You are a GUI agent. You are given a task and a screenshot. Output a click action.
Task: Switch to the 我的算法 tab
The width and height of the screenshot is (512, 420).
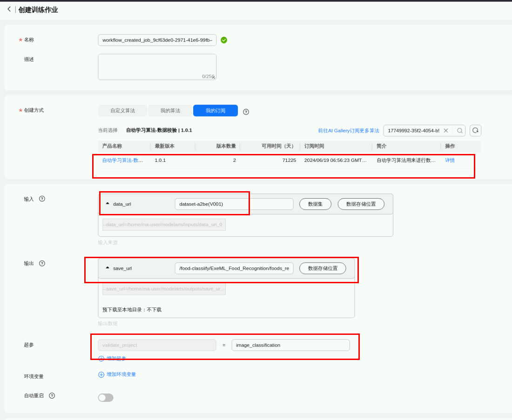point(170,111)
